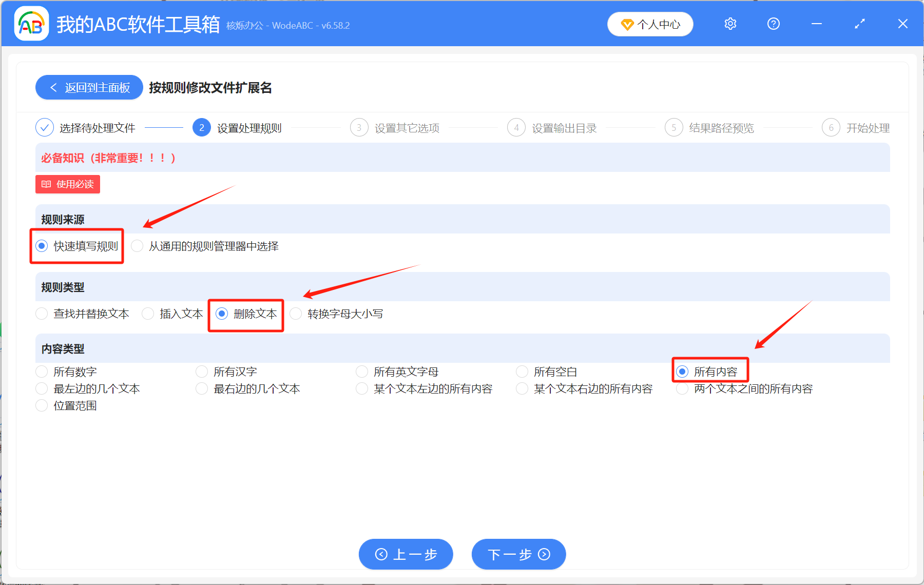Viewport: 924px width, 585px height.
Task: Go to next step with 下一步
Action: (518, 554)
